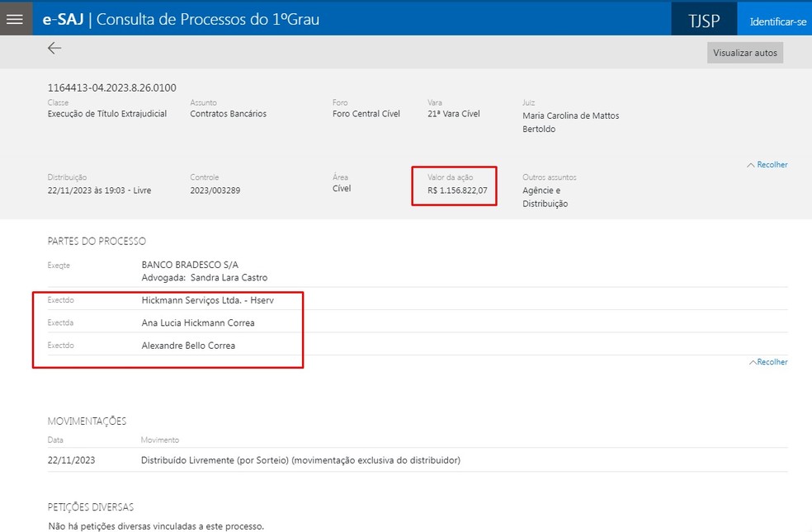Select the process number 1164413-04.2023.8.26.0100

click(111, 86)
